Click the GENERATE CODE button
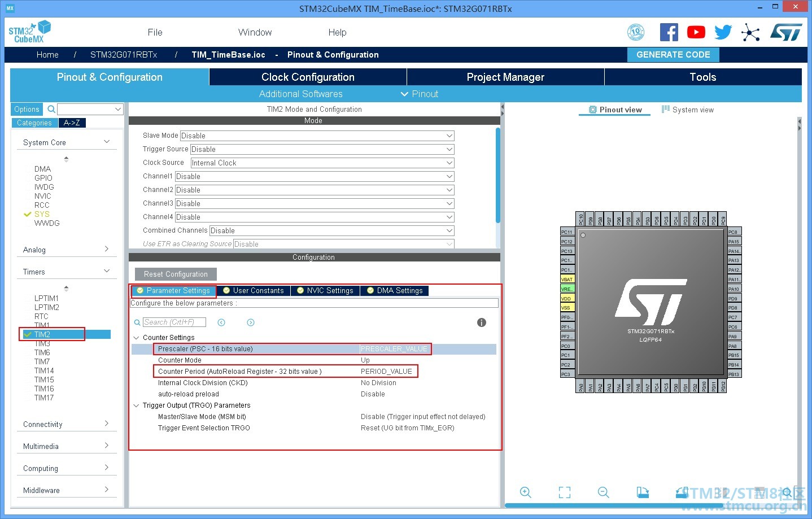812x519 pixels. [674, 55]
